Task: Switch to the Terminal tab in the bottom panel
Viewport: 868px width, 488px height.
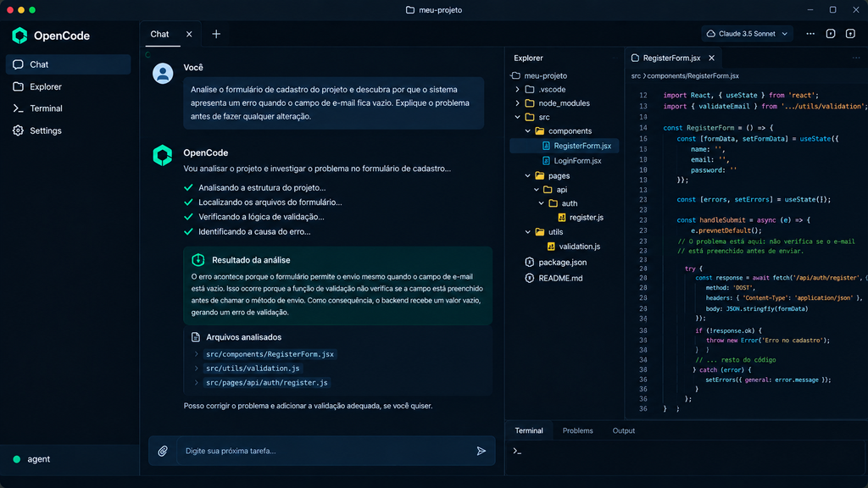Action: pos(529,431)
